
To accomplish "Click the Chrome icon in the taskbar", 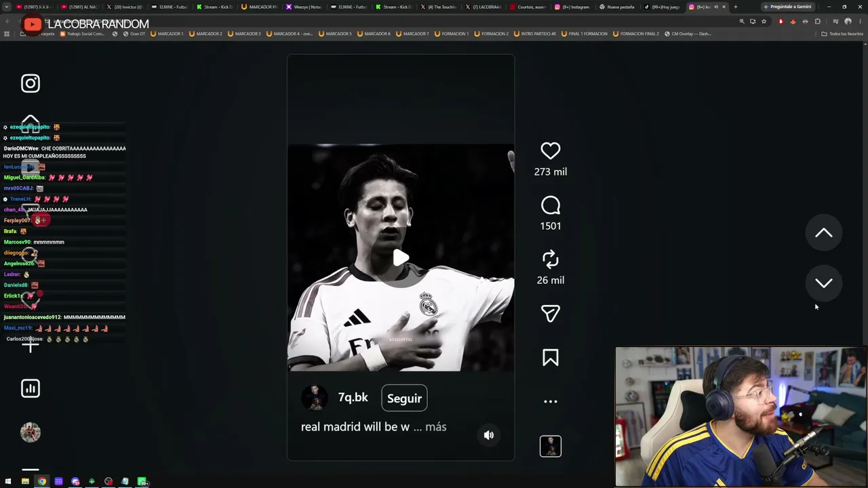I will coord(42,481).
